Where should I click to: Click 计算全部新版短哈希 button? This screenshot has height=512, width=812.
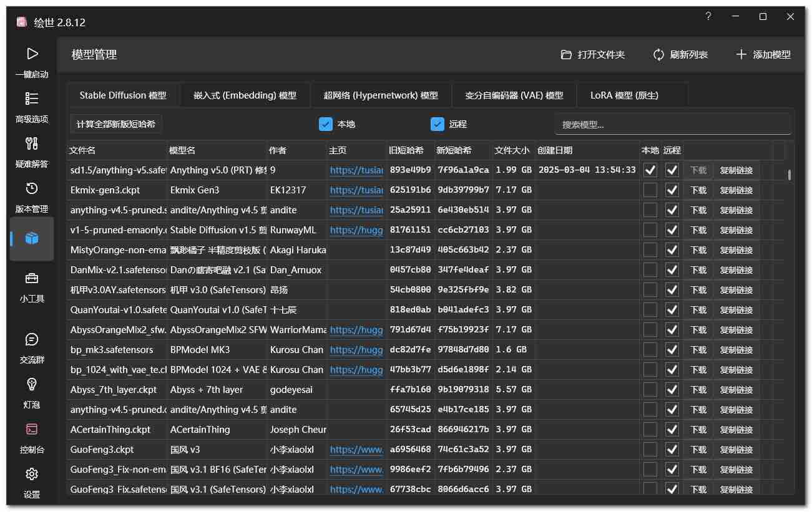(x=116, y=124)
